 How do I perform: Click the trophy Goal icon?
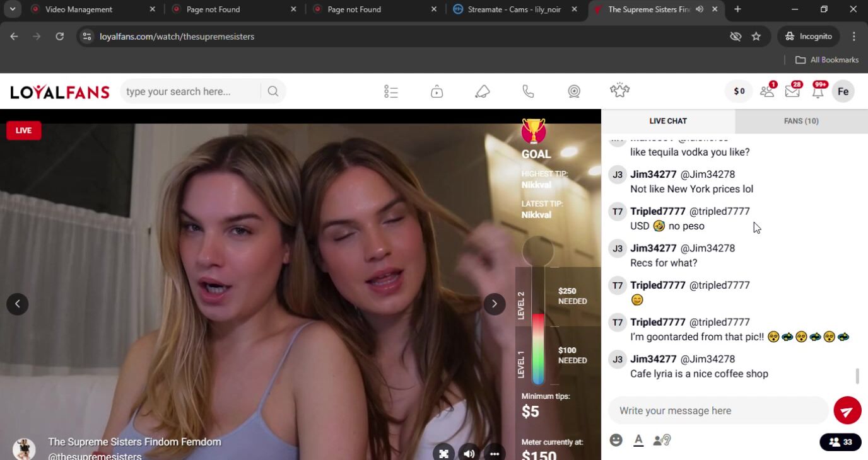tap(534, 130)
